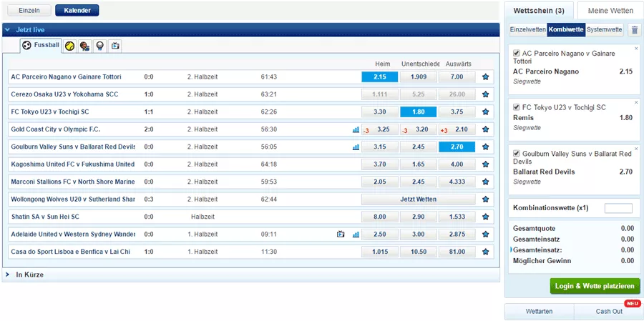Image resolution: width=644 pixels, height=321 pixels.
Task: Expand the In Kürze section
Action: 8,275
